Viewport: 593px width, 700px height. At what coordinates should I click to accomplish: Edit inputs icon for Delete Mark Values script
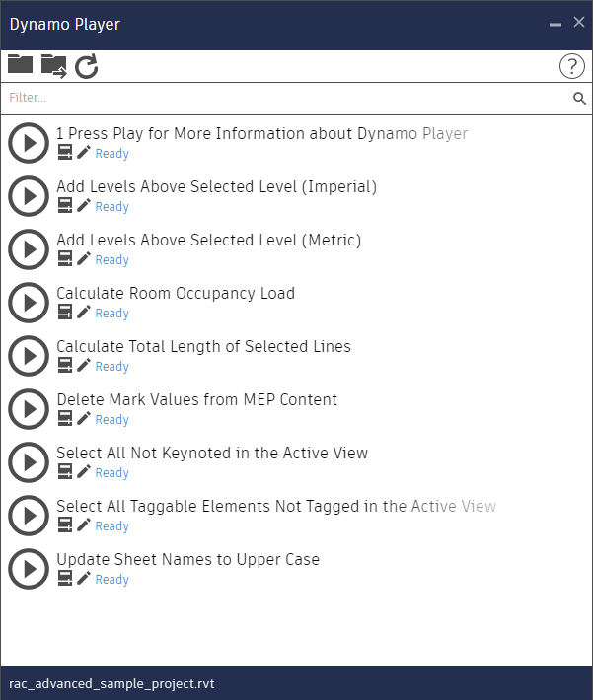[x=65, y=419]
